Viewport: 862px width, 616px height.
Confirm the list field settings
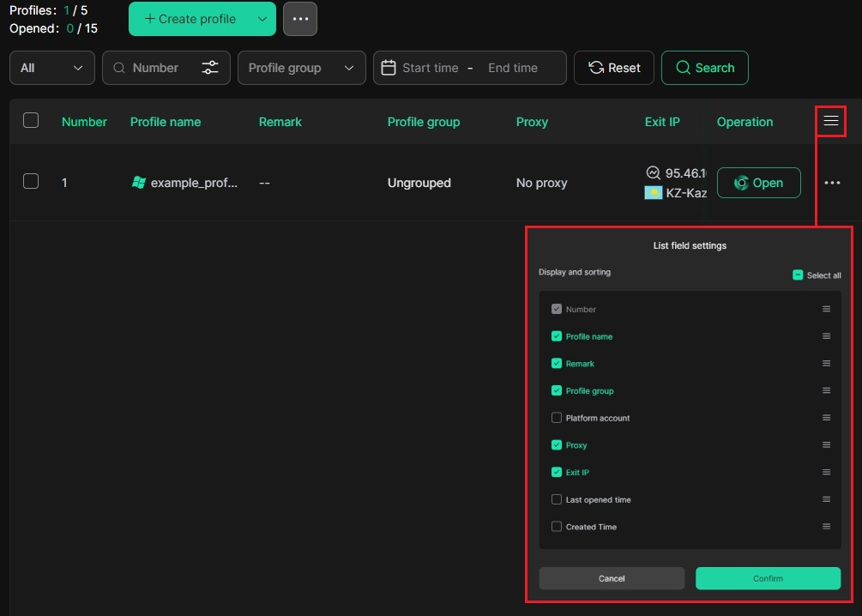[x=768, y=578]
